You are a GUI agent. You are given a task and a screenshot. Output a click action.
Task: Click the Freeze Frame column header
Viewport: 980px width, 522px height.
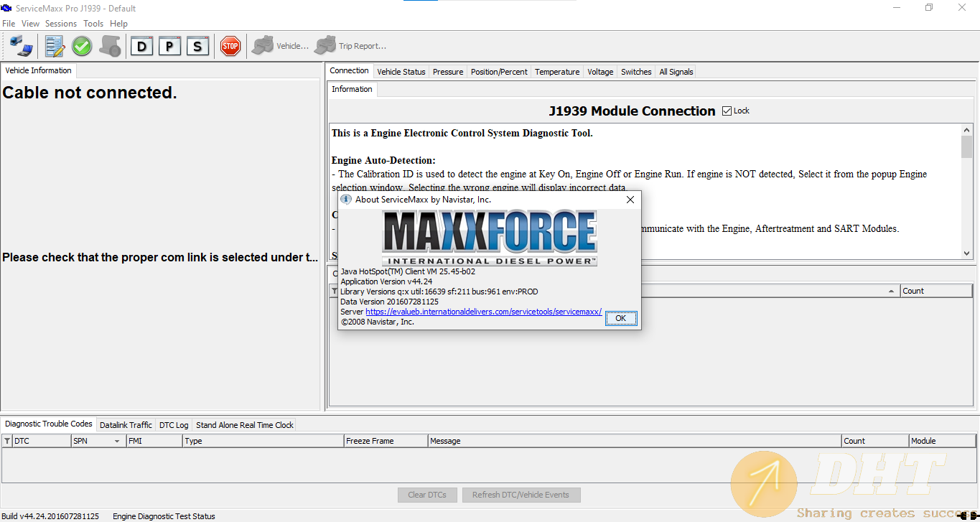pos(386,441)
